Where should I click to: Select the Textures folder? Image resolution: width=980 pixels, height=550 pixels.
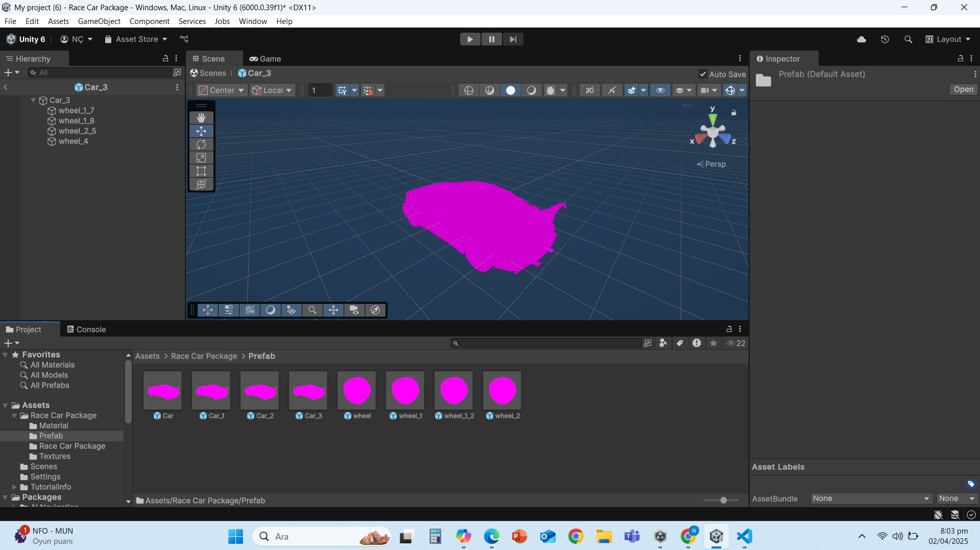click(55, 457)
